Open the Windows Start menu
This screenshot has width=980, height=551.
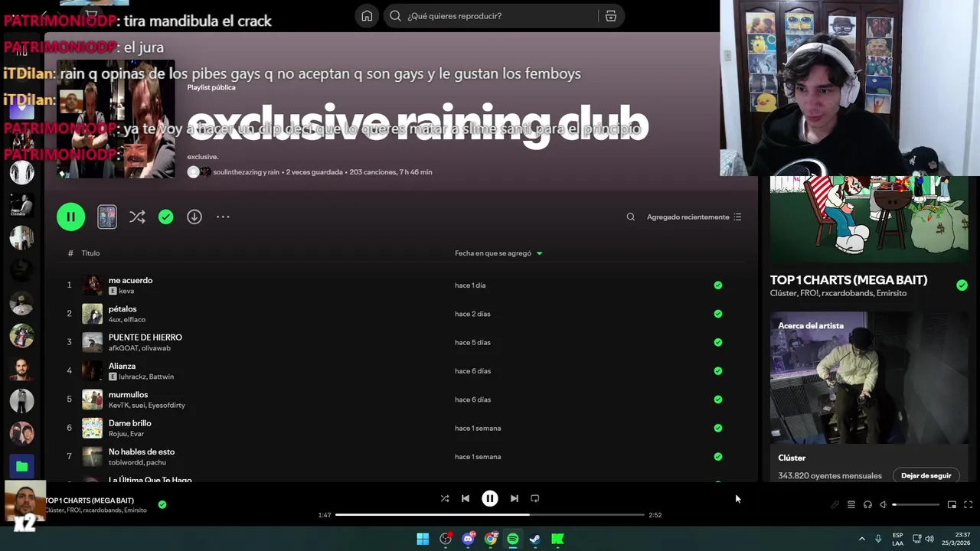(x=423, y=540)
